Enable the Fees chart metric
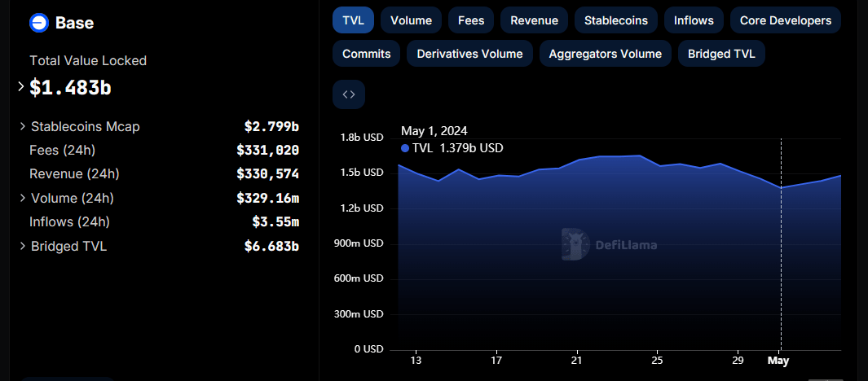Screen dimensions: 868x381 click(x=471, y=20)
